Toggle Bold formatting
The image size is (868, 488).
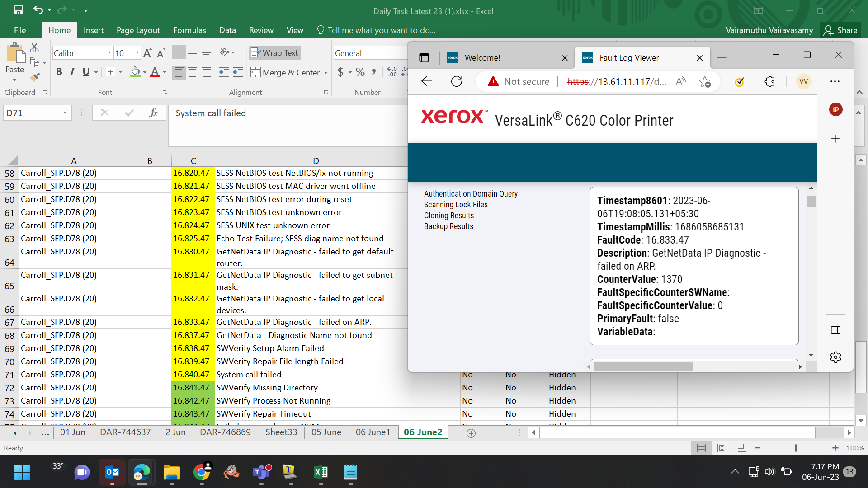click(x=59, y=72)
